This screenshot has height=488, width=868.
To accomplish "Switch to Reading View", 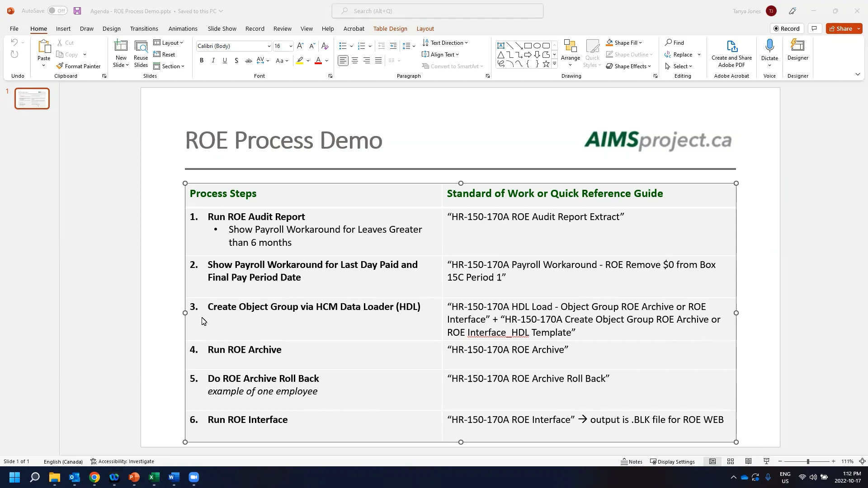I will 749,461.
